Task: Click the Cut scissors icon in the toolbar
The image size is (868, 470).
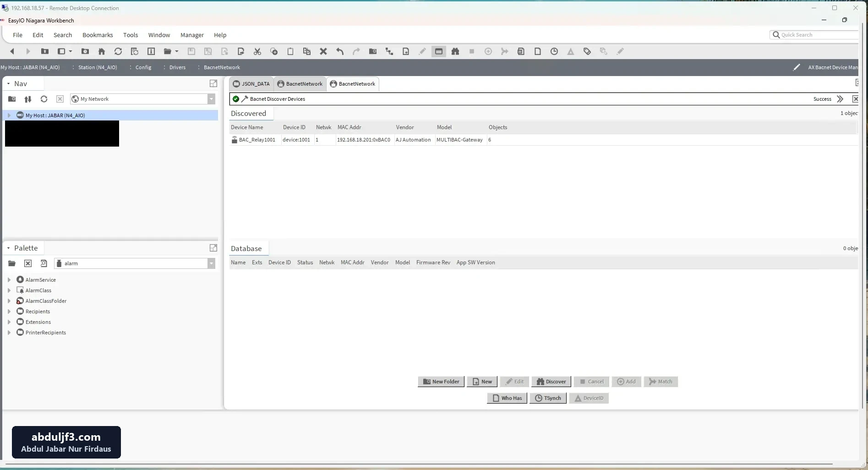Action: (x=257, y=51)
